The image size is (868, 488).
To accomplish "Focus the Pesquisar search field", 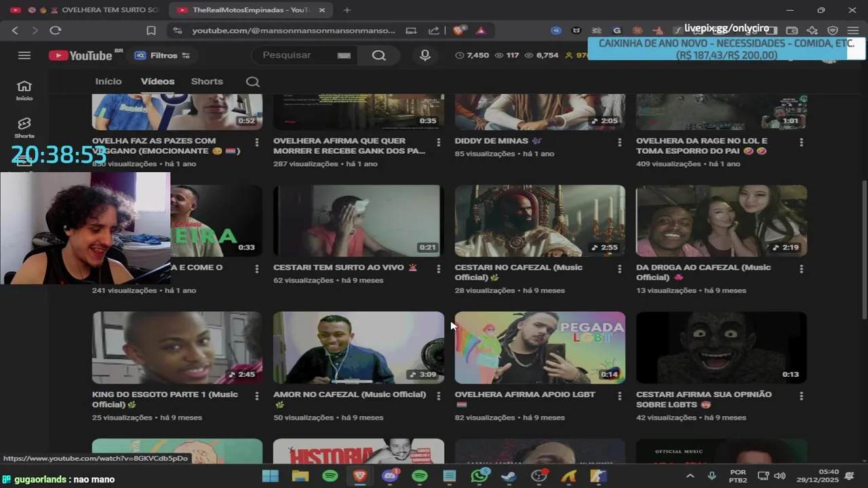I will tap(296, 56).
